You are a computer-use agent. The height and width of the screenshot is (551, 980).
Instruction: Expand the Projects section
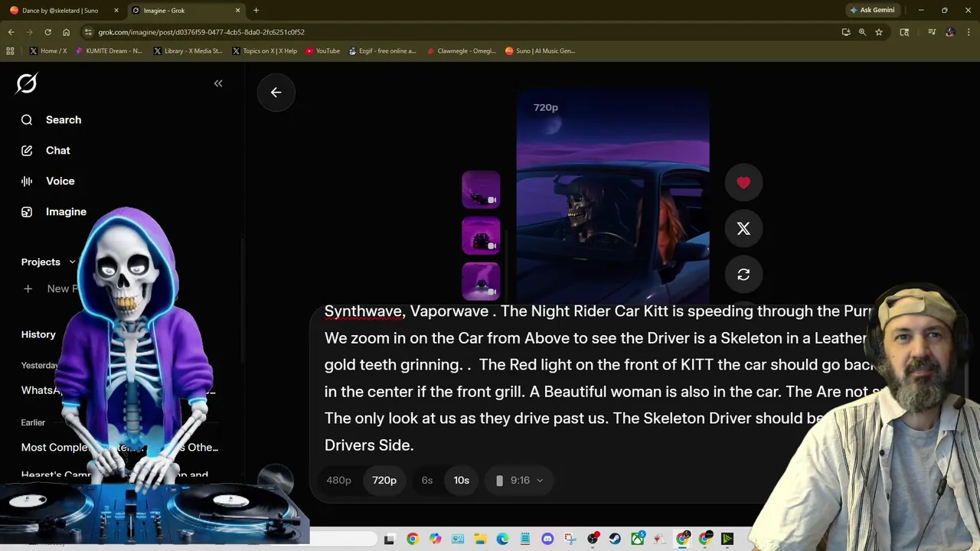click(x=48, y=262)
